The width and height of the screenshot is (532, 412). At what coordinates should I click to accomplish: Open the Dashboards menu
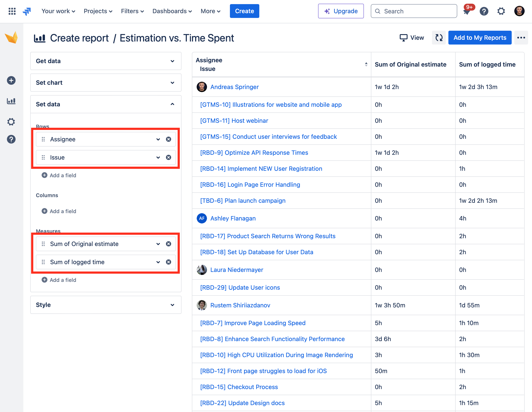172,11
